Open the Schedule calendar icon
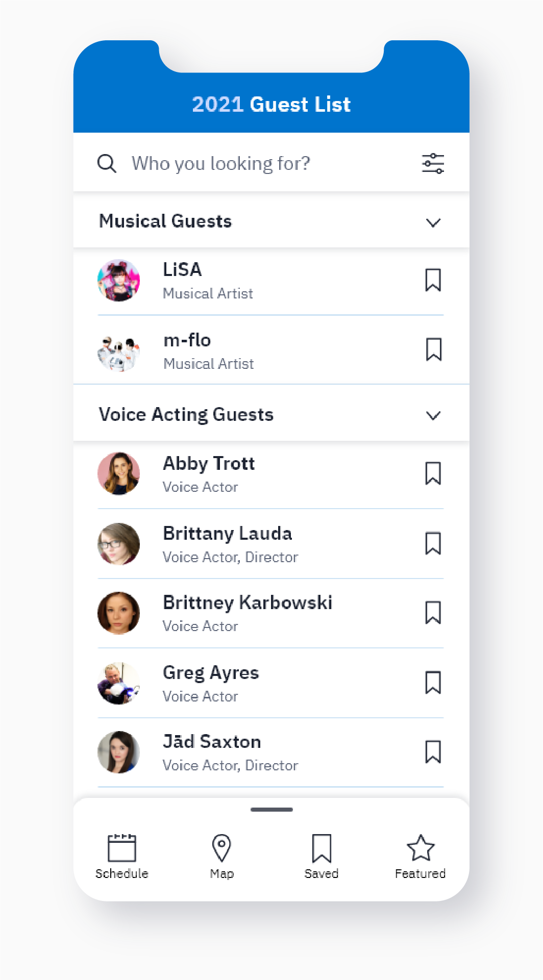The image size is (543, 980). pyautogui.click(x=122, y=848)
